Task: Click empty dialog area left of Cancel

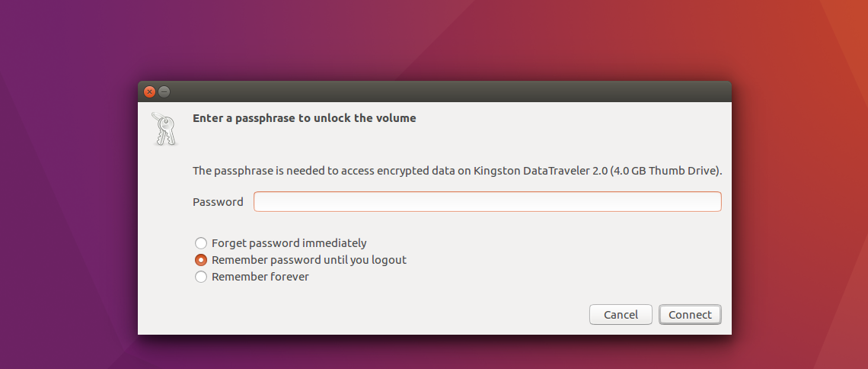Action: 388,315
